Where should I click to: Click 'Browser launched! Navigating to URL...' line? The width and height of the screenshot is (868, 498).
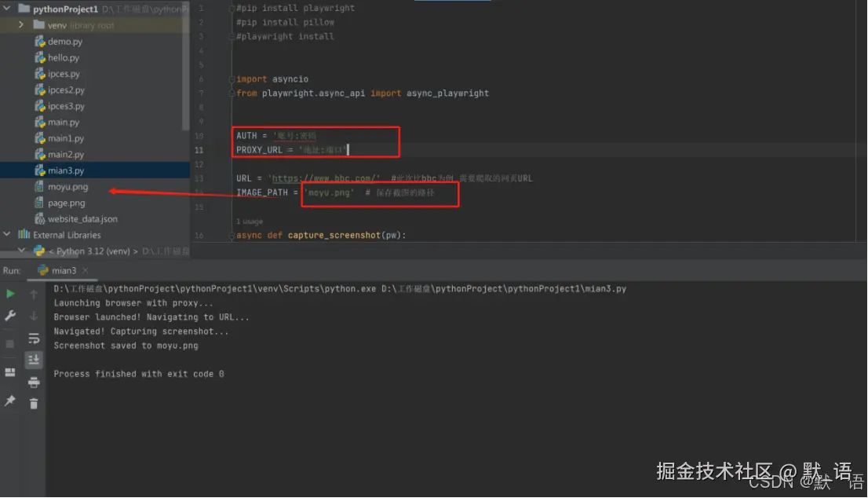(x=151, y=317)
